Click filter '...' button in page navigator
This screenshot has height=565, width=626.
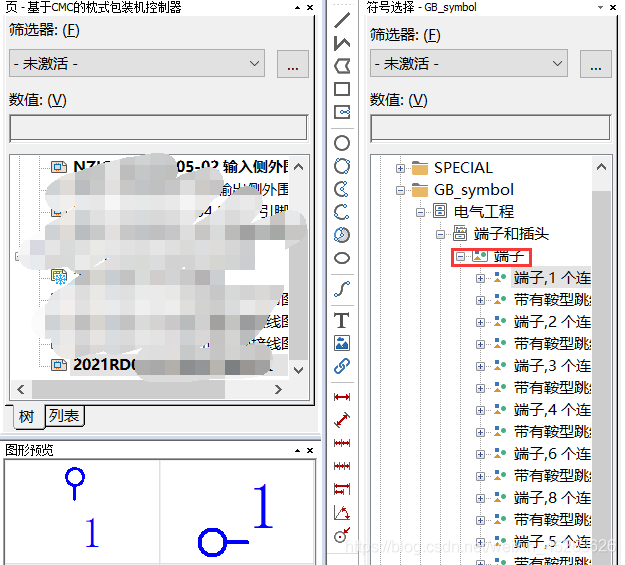[x=293, y=64]
